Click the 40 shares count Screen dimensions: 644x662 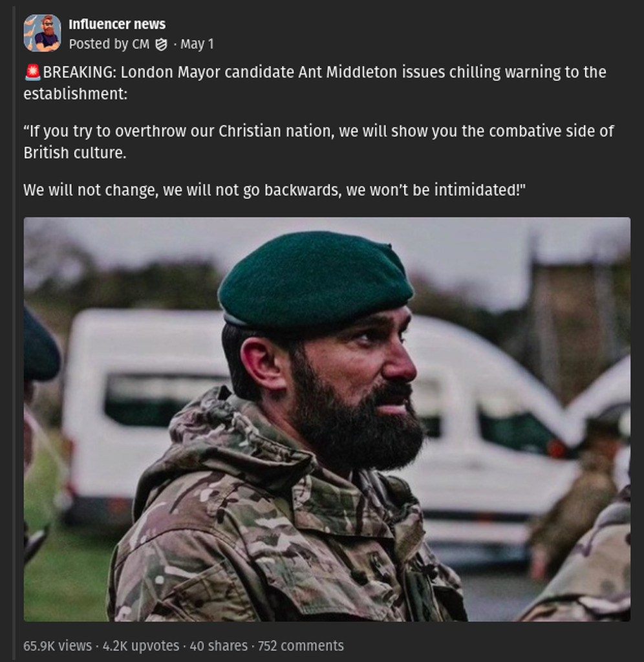[x=219, y=646]
